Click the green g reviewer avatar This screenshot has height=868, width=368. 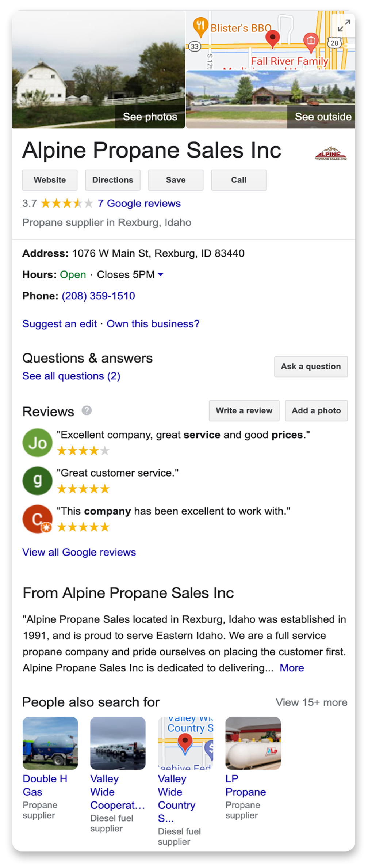pos(37,481)
